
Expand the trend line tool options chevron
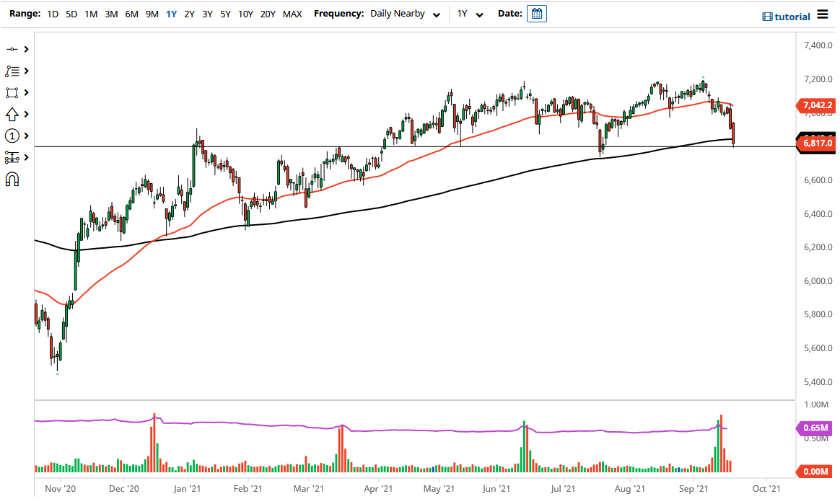27,49
